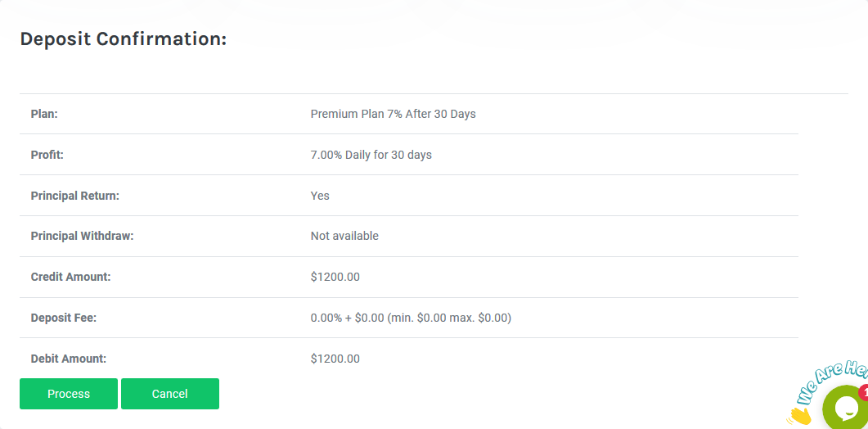Open the live chat bubble icon

848,408
